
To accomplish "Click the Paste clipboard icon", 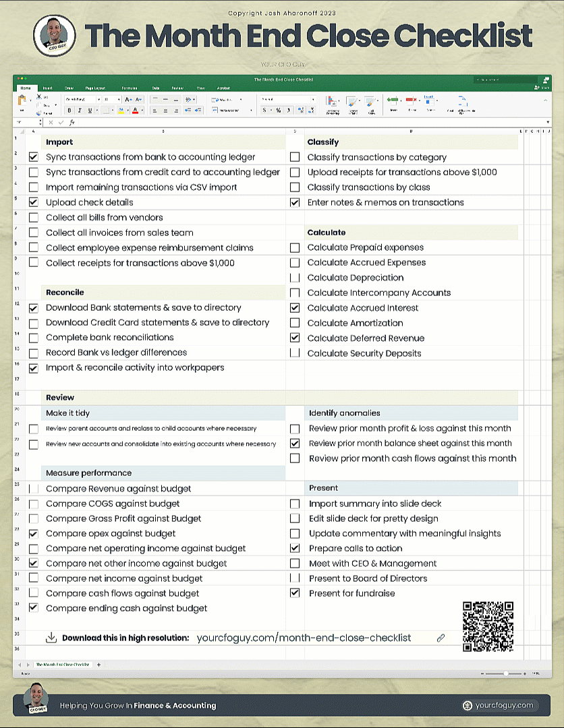I will click(22, 100).
